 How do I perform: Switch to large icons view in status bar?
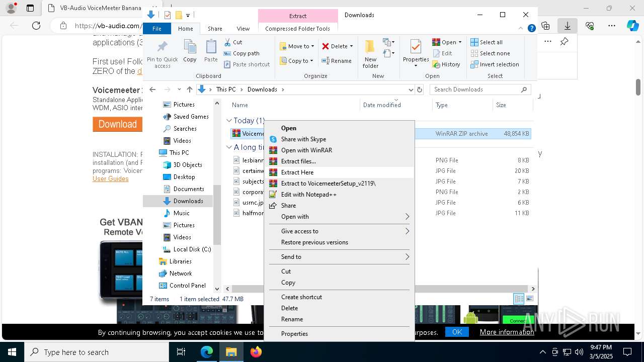(x=530, y=299)
